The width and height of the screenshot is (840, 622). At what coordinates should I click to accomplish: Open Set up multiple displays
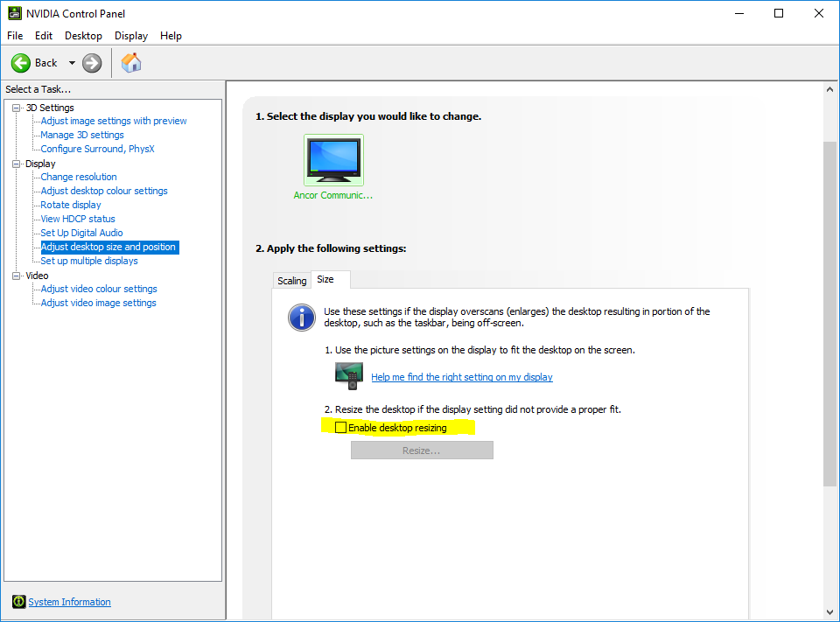tap(89, 261)
